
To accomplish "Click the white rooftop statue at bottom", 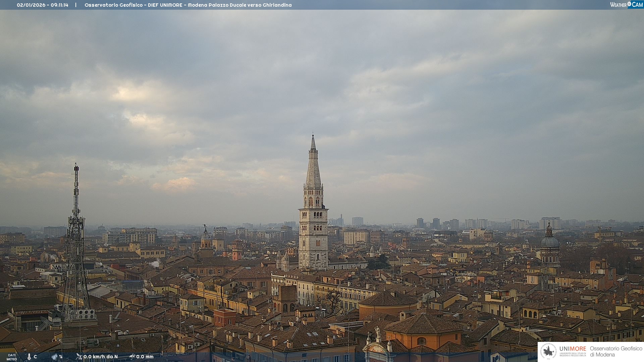I will coord(378,332).
